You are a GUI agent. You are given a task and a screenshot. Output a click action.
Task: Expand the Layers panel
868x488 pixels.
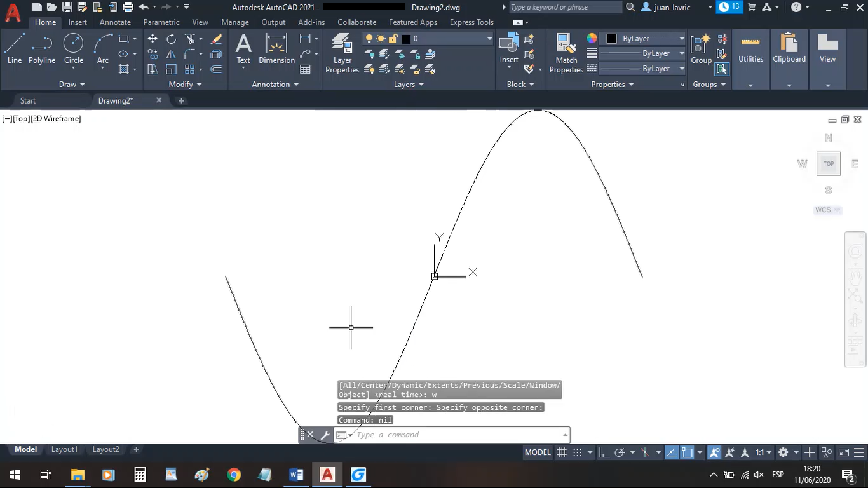click(x=409, y=84)
